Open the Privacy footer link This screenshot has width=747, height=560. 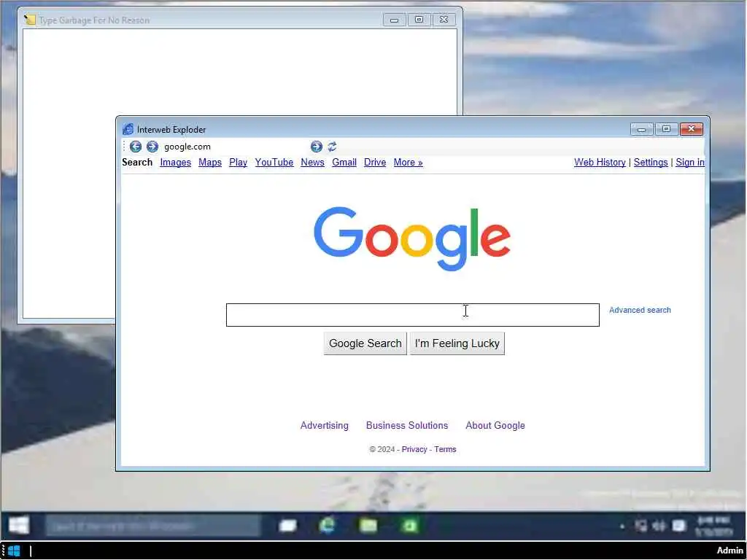414,449
